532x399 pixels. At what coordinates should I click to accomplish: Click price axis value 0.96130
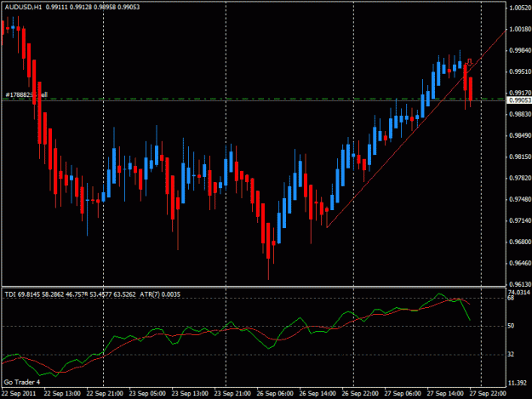tap(520, 284)
